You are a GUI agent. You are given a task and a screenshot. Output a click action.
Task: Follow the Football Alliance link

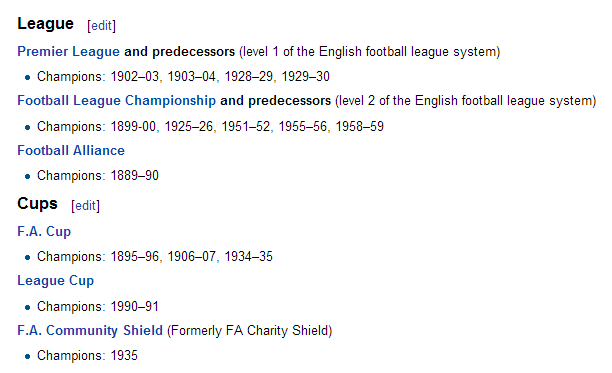click(x=71, y=151)
